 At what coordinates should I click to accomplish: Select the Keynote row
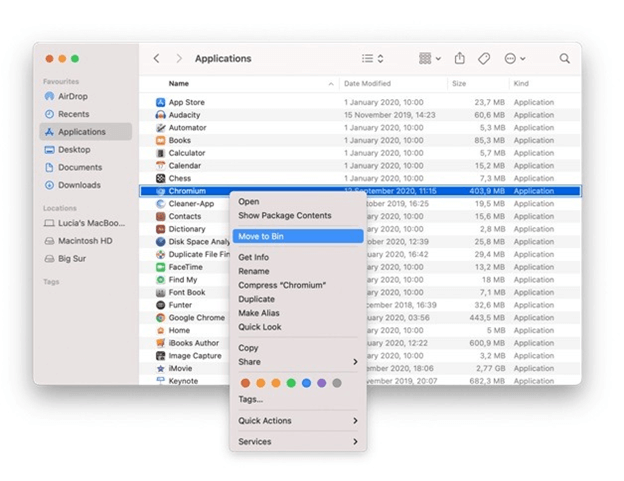point(360,381)
